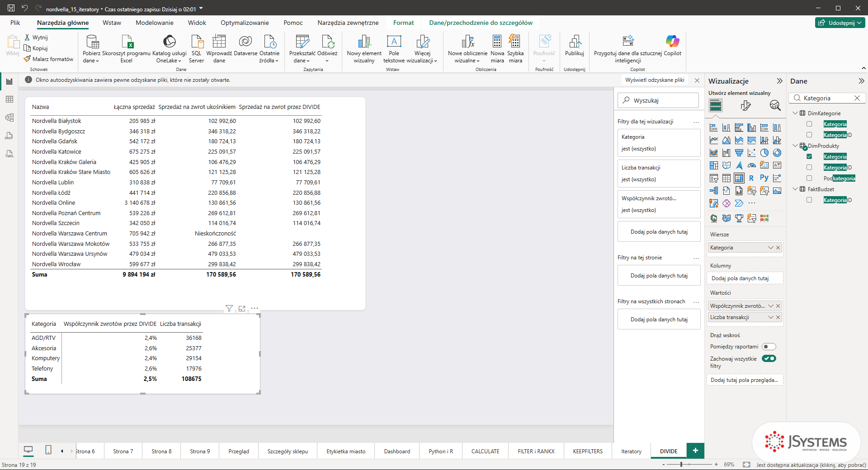
Task: Click the Udostępnij button
Action: pos(840,23)
